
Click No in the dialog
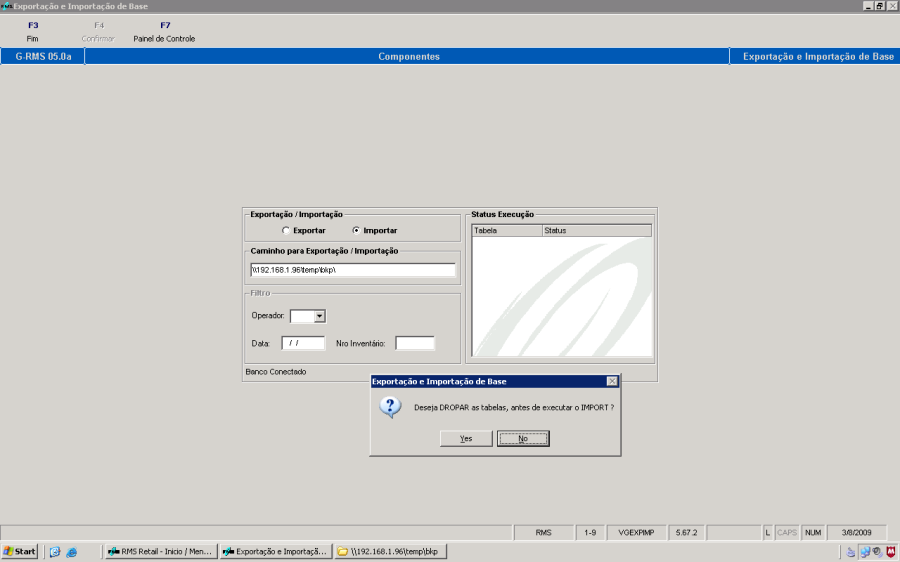point(523,439)
